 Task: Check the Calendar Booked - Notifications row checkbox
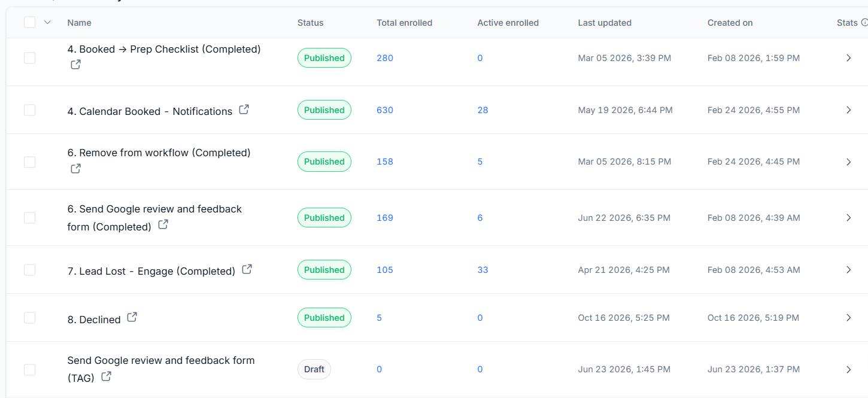click(29, 110)
